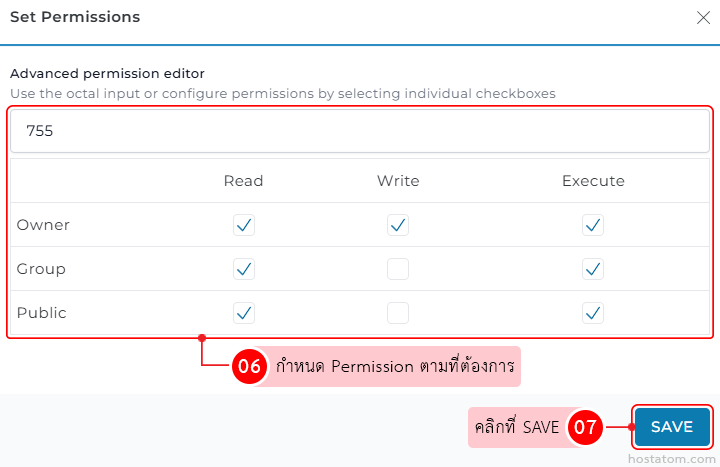Click the Execute column header
This screenshot has width=720, height=467.
click(x=593, y=181)
